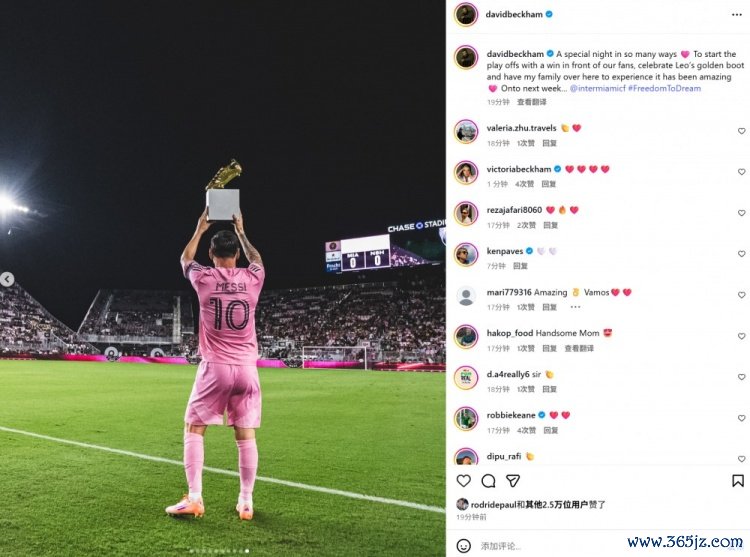Like the post with heart icon
Screen dimensions: 750x557
point(463,481)
